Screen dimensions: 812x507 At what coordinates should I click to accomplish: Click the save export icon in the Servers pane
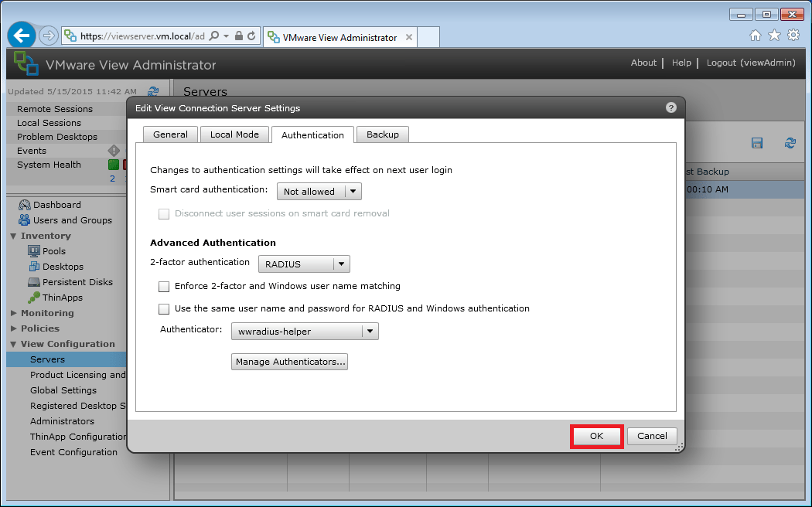pyautogui.click(x=756, y=143)
